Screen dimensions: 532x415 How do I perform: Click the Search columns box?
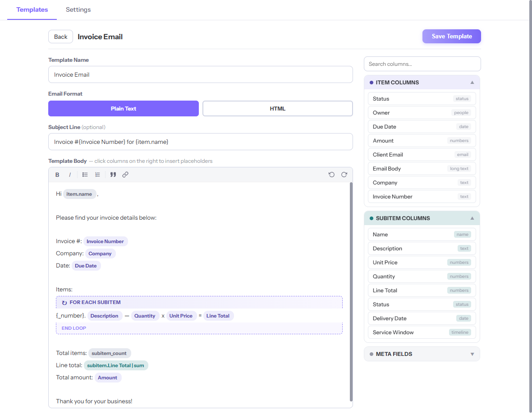click(422, 64)
